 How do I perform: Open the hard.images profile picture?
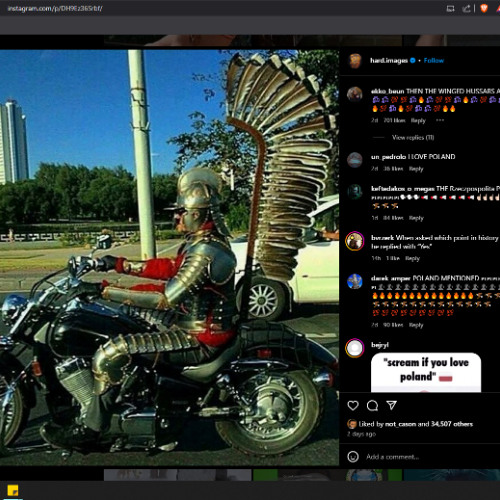[355, 61]
